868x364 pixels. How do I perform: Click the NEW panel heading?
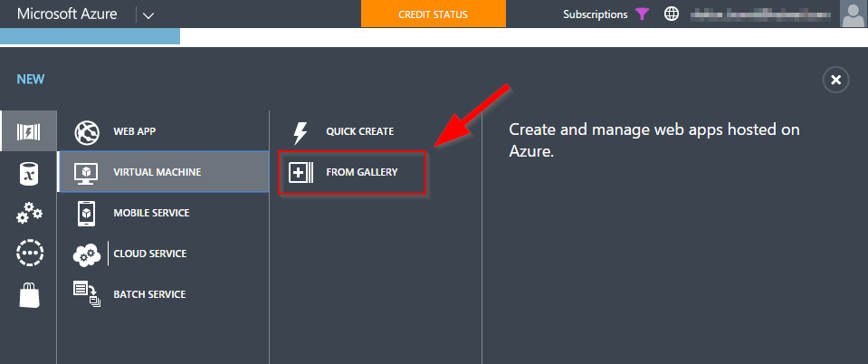point(31,79)
